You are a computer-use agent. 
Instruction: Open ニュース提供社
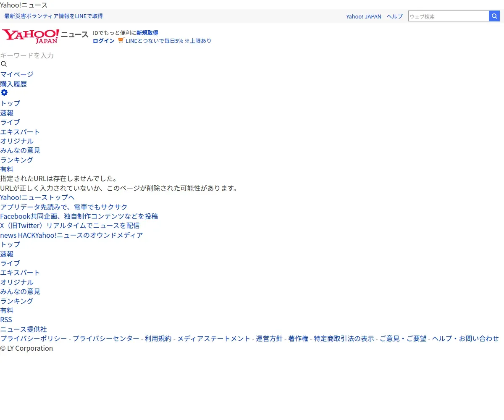(x=24, y=329)
